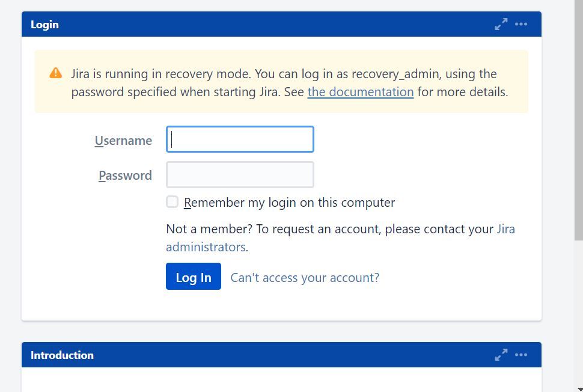Select the Login gadget title bar
This screenshot has height=392, width=583.
[240, 25]
